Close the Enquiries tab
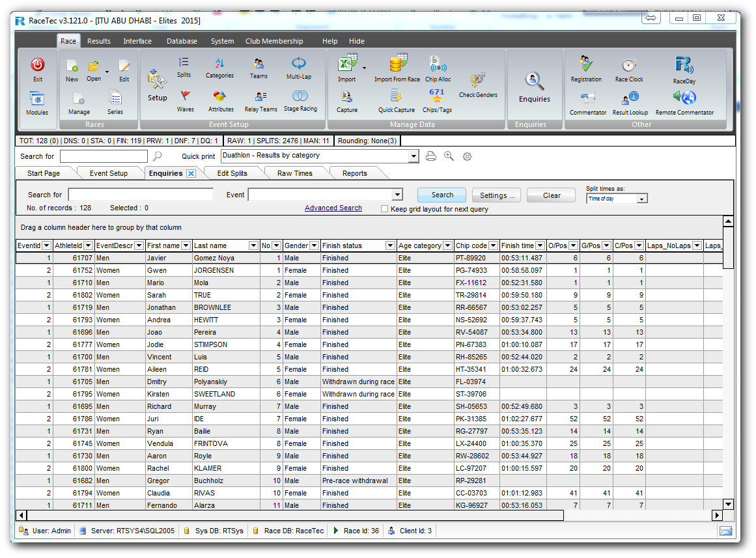This screenshot has height=558, width=756. tap(191, 174)
